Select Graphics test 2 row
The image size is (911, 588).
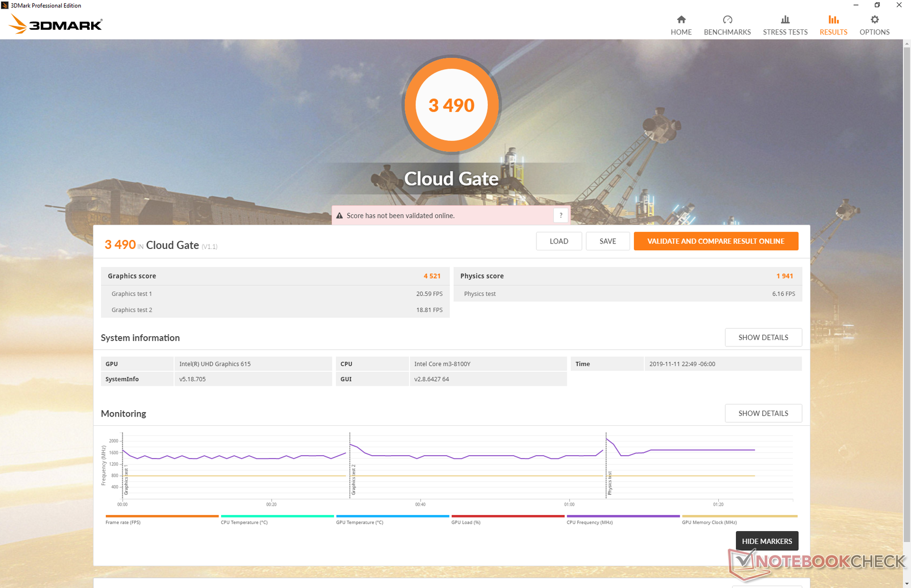coord(275,310)
